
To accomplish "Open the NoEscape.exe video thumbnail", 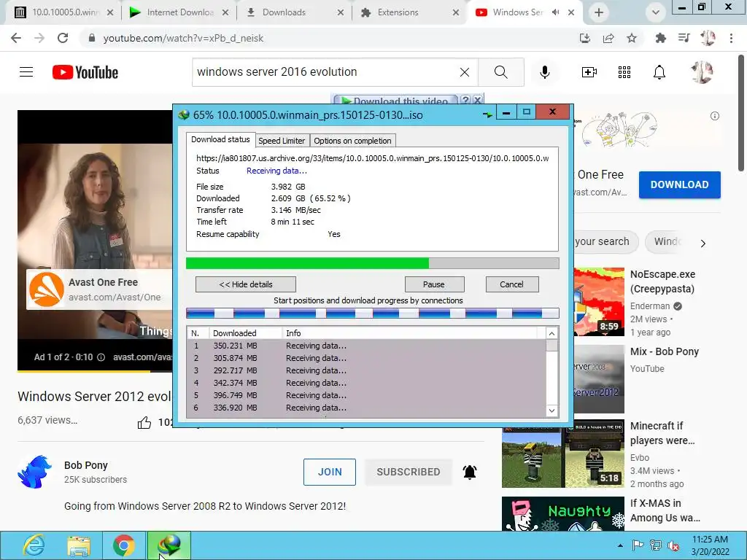I will 599,301.
